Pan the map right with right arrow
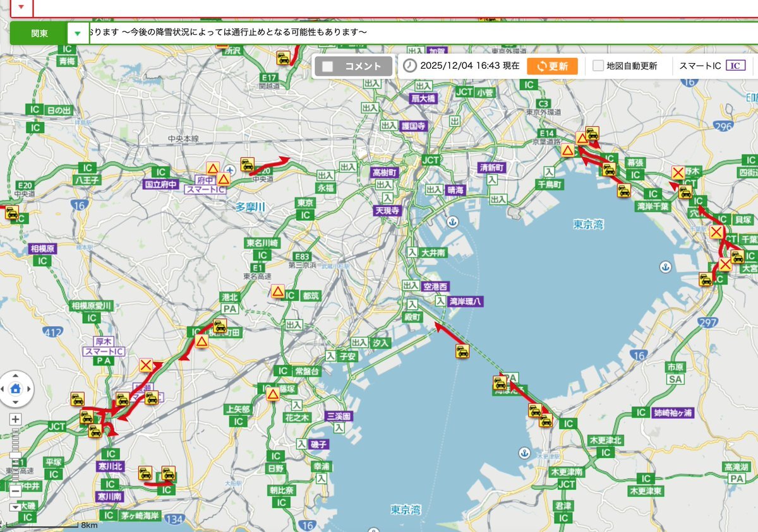758x532 pixels. point(29,388)
